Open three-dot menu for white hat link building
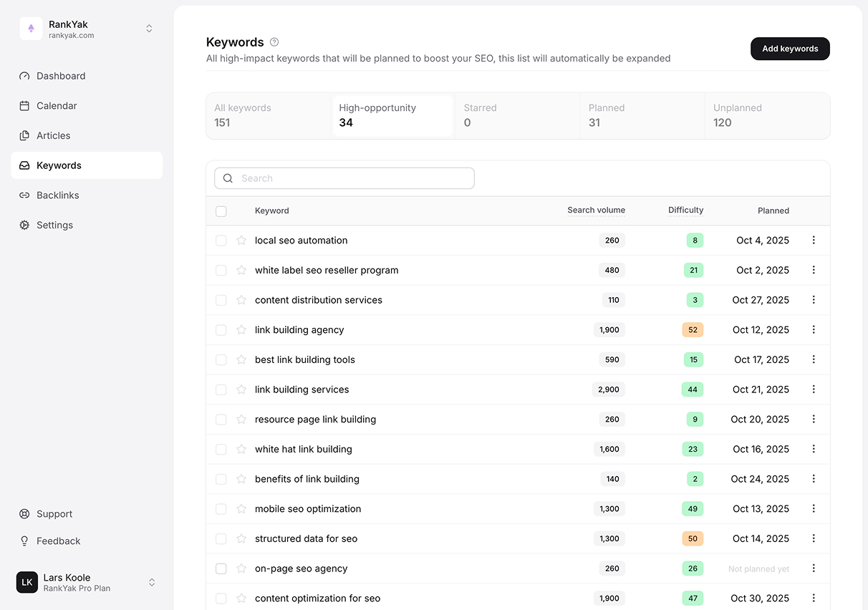Image resolution: width=868 pixels, height=610 pixels. pyautogui.click(x=814, y=449)
